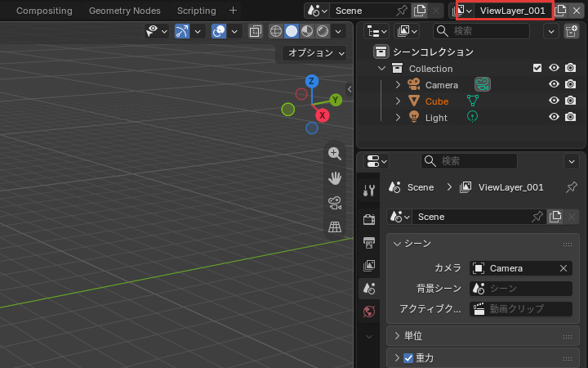Click the Cube mesh data icon
The image size is (588, 368).
pos(473,101)
